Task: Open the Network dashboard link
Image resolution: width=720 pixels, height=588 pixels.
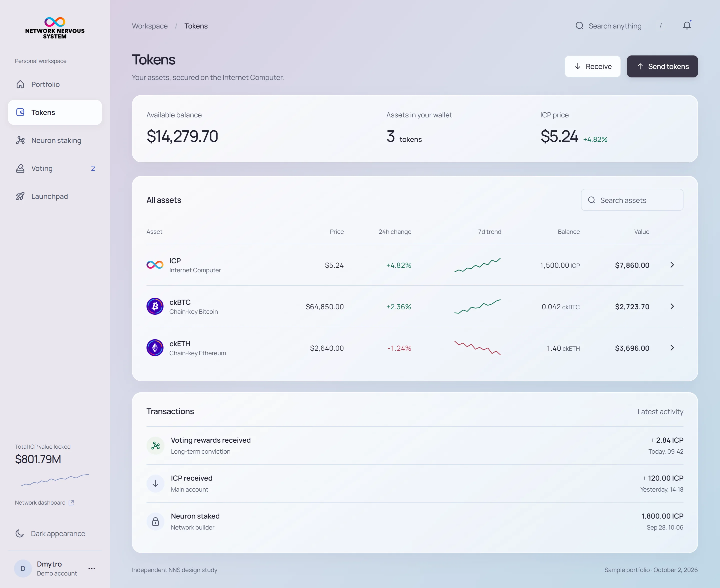Action: tap(44, 503)
